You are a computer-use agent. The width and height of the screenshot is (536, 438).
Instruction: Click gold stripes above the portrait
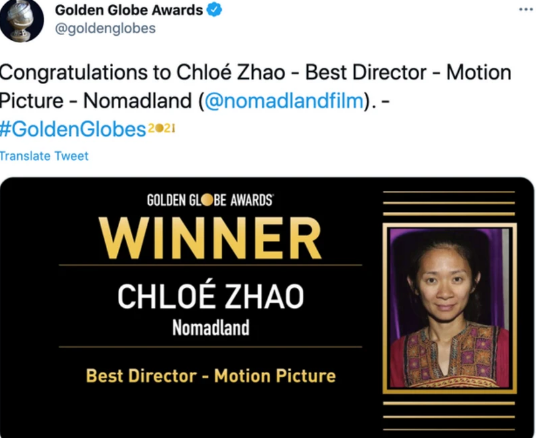coord(449,203)
